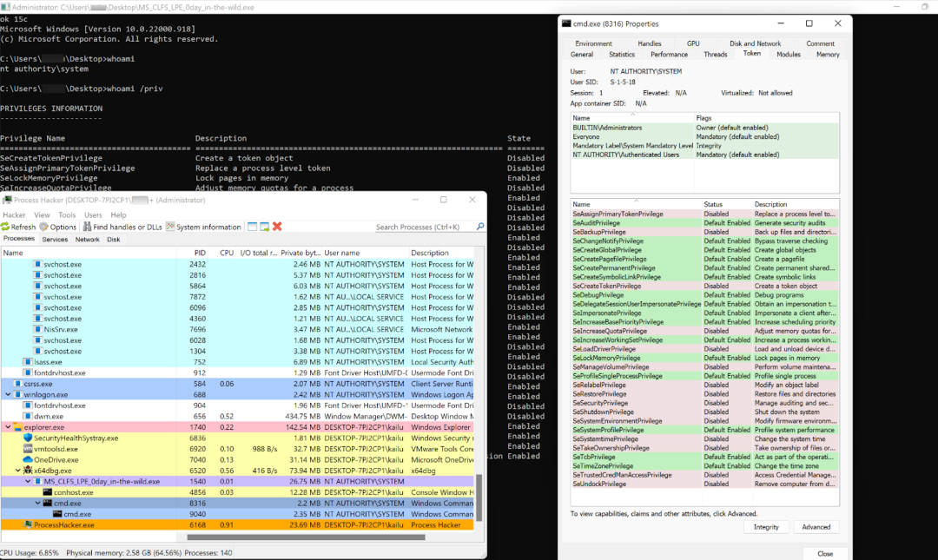Collapse the winlogon.exe tree node
Screen dimensions: 938x560
click(x=8, y=394)
